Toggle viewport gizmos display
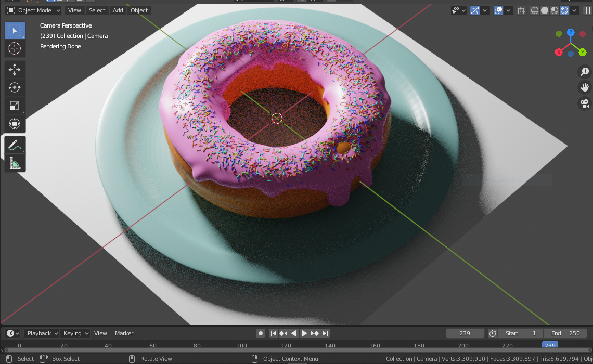Screen dimensions: 593x364 [x=475, y=10]
